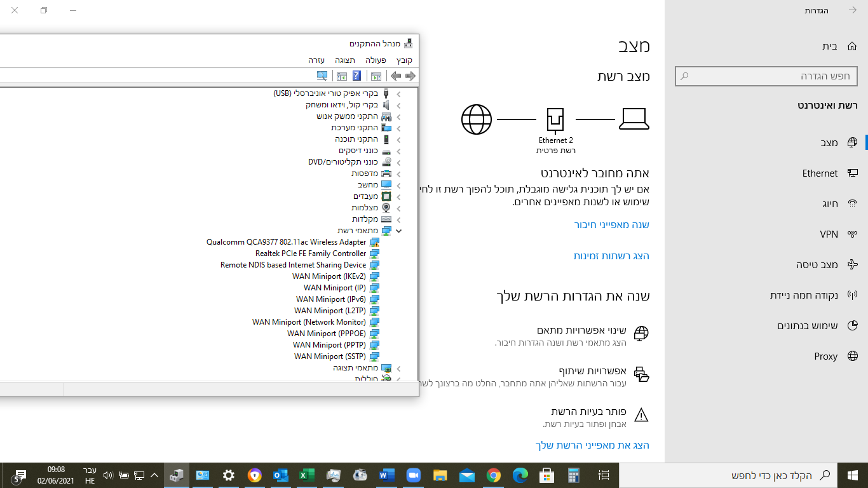Open Google Chrome from the taskbar
This screenshot has width=868, height=488.
(494, 475)
